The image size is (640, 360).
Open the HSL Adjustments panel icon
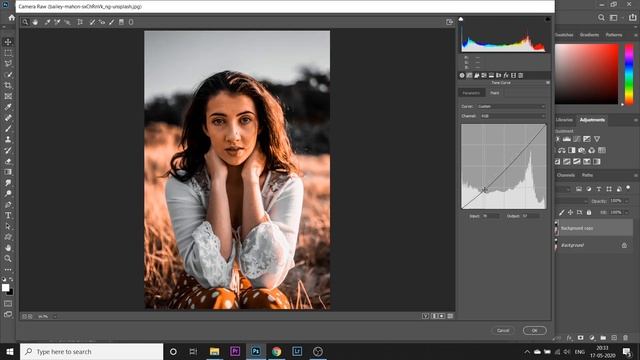coord(484,76)
